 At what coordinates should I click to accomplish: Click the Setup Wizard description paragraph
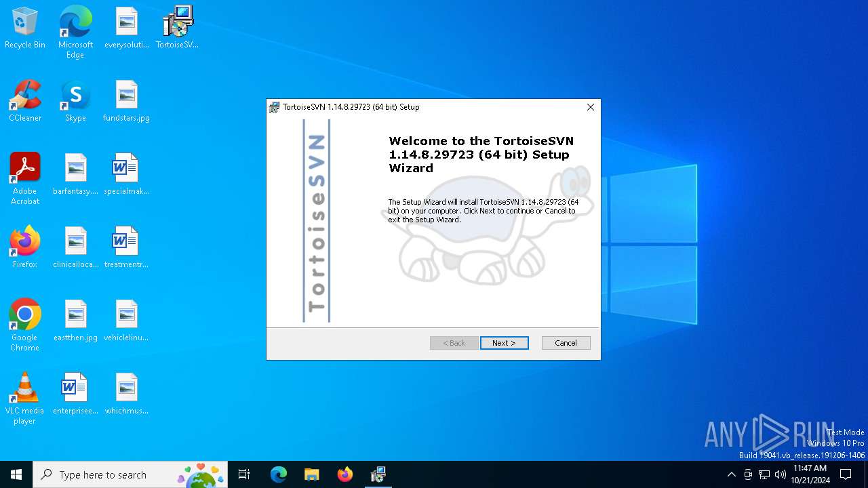483,211
